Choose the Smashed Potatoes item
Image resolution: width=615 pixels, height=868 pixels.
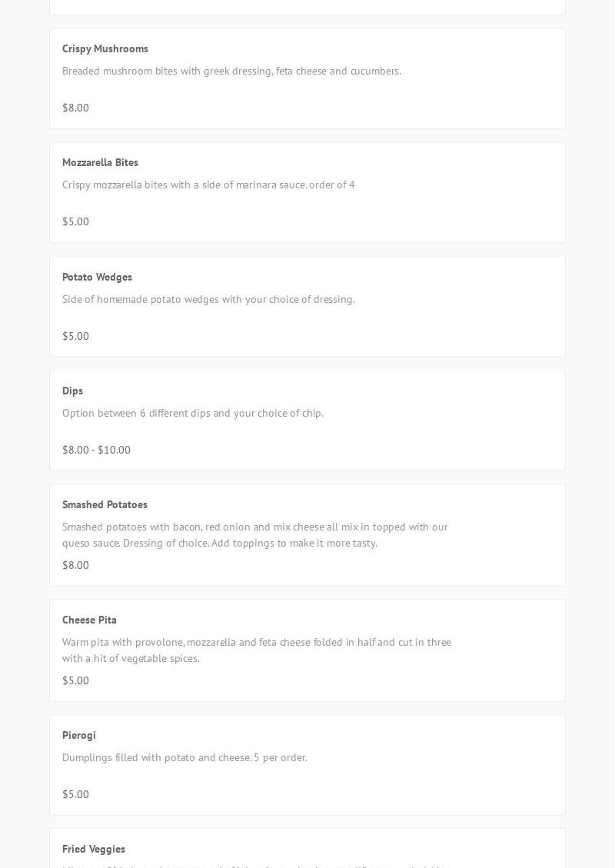[x=105, y=504]
